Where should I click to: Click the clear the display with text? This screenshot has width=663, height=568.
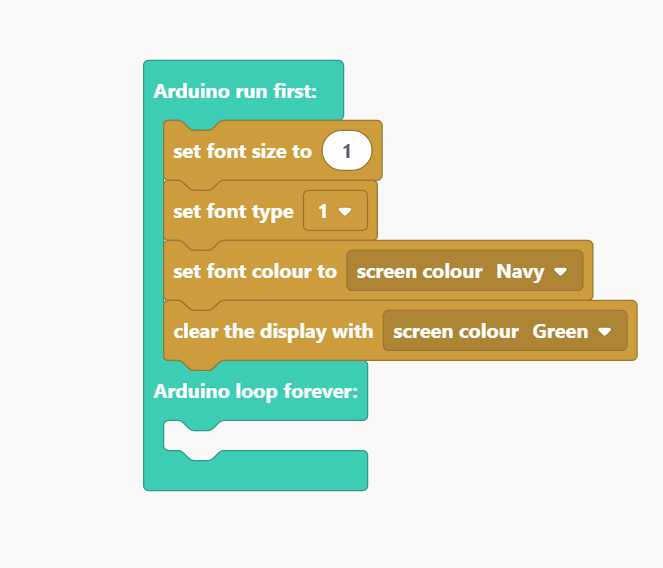(273, 331)
